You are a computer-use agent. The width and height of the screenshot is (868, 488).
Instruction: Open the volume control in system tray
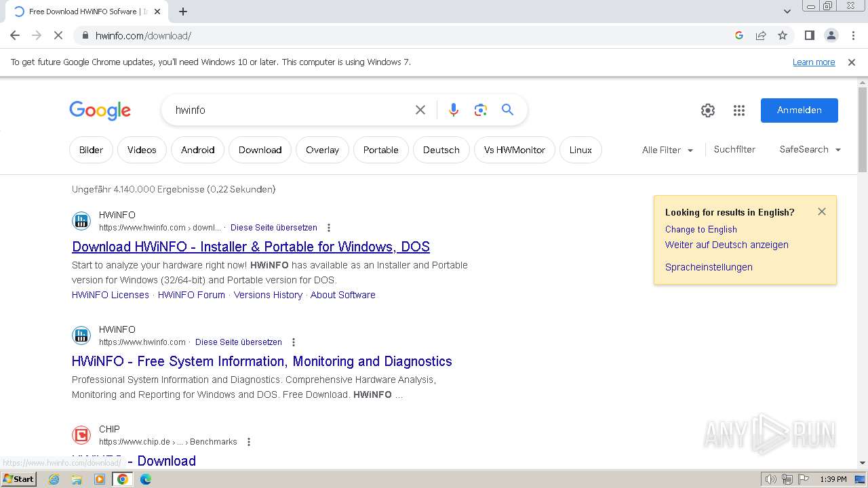click(771, 479)
